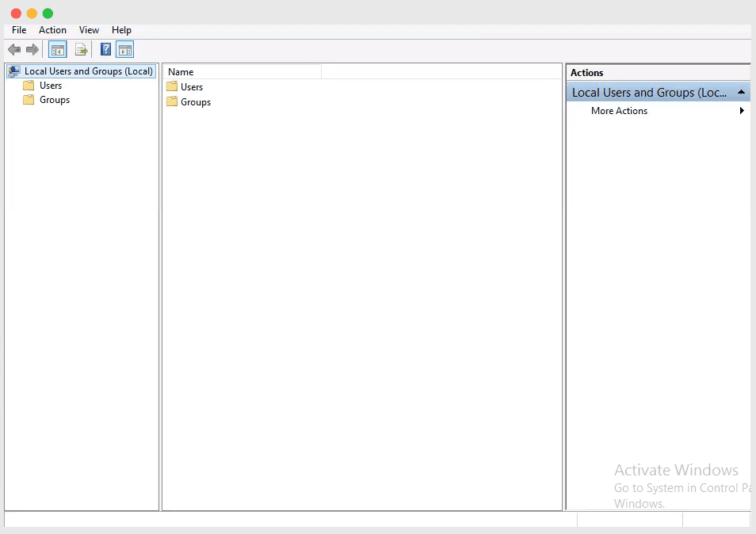Open the Help menu

(x=121, y=30)
